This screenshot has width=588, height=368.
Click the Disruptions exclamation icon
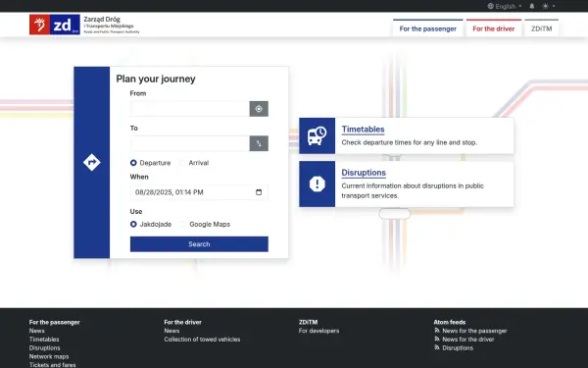[x=317, y=184]
